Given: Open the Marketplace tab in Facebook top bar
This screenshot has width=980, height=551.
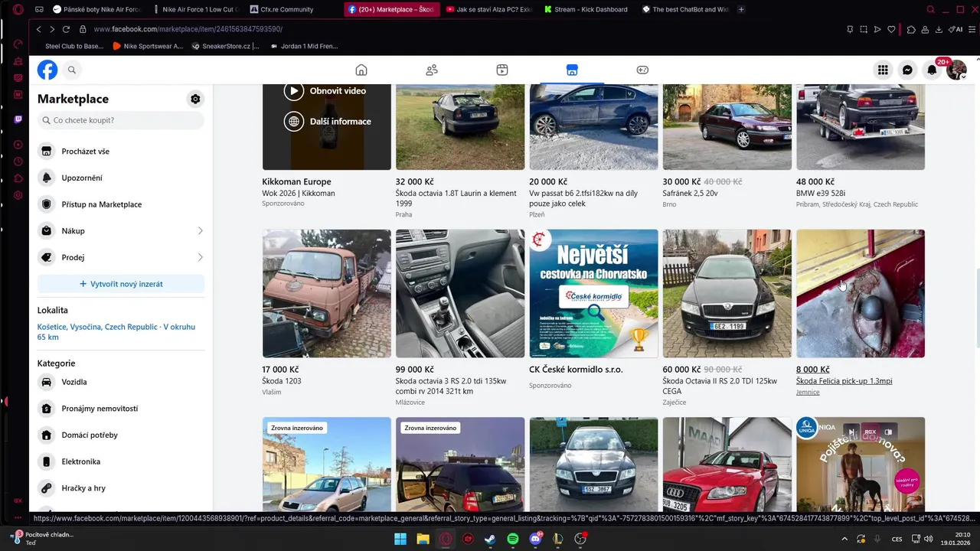Looking at the screenshot, I should pos(572,70).
